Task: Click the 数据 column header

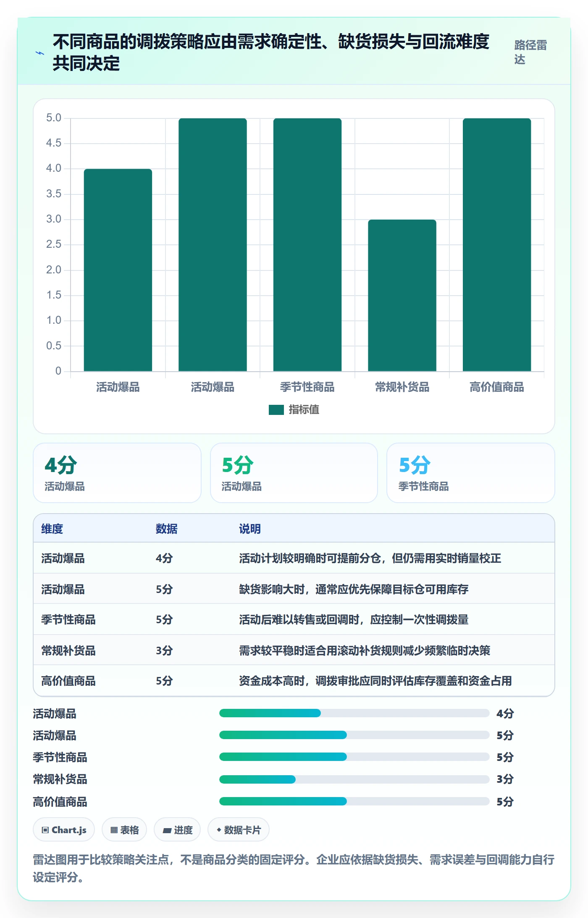Action: (167, 529)
